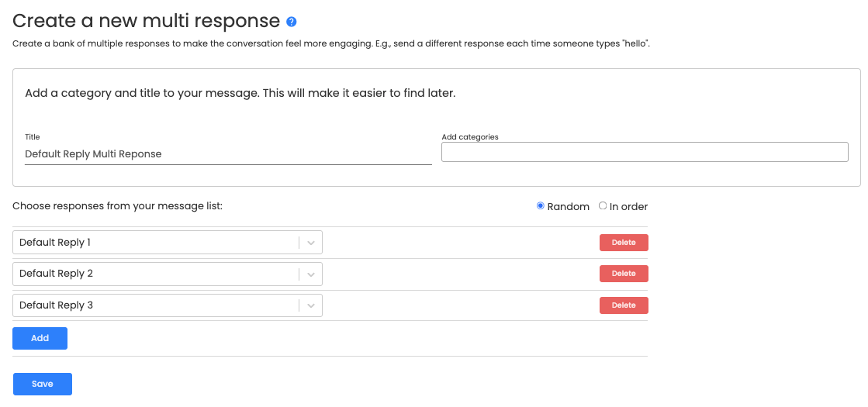Delete the Default Reply 2 response
The height and width of the screenshot is (407, 868).
624,273
